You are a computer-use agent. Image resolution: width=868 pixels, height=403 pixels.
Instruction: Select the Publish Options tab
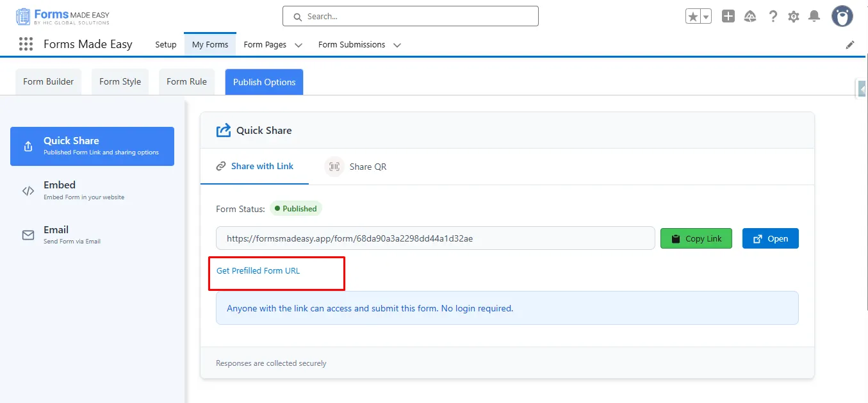pos(264,82)
